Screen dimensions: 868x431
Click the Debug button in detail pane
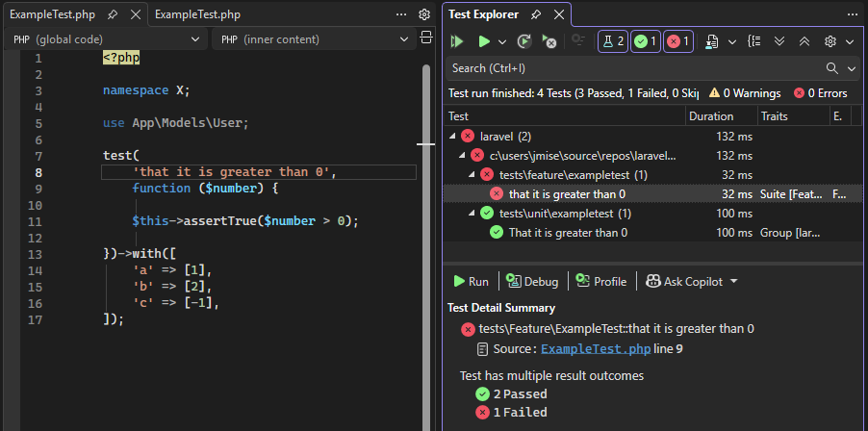click(x=532, y=282)
